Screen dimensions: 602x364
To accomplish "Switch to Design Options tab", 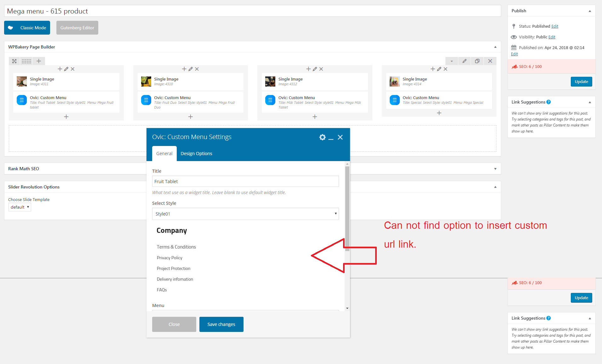I will click(196, 154).
